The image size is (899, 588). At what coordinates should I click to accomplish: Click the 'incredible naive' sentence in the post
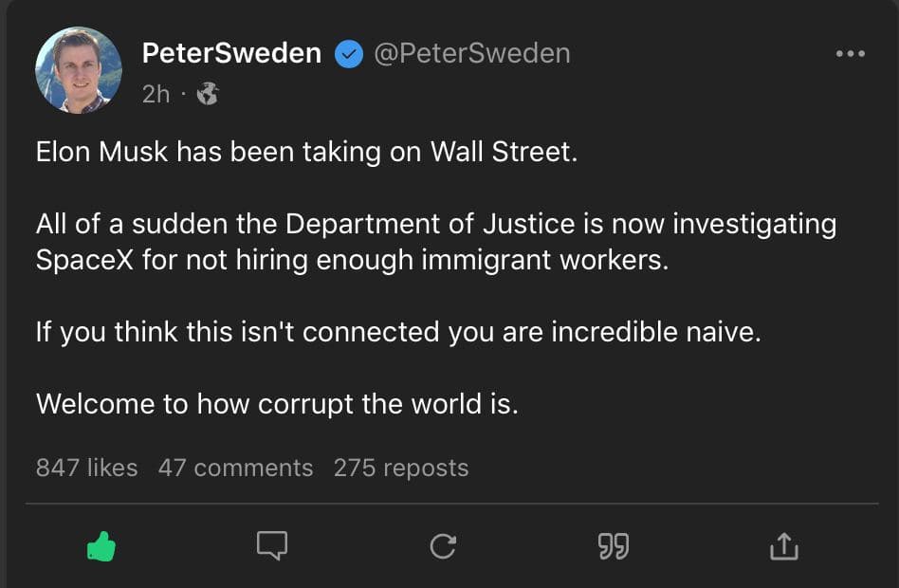pos(398,333)
